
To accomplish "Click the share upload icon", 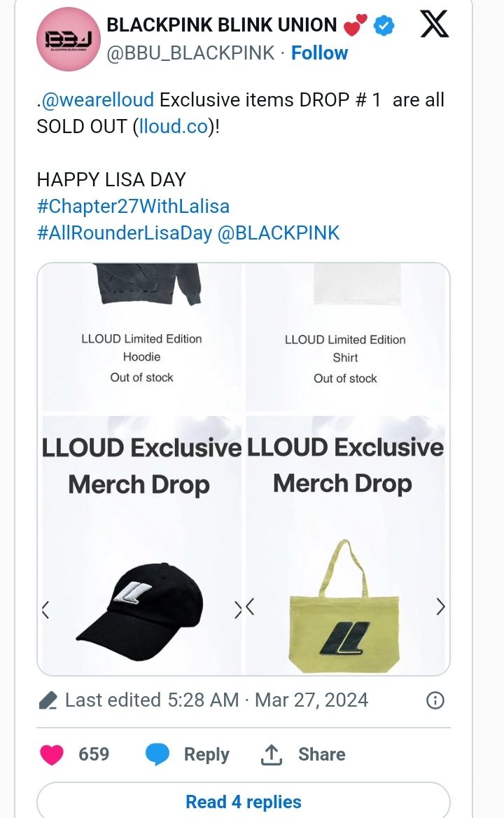I will point(270,754).
